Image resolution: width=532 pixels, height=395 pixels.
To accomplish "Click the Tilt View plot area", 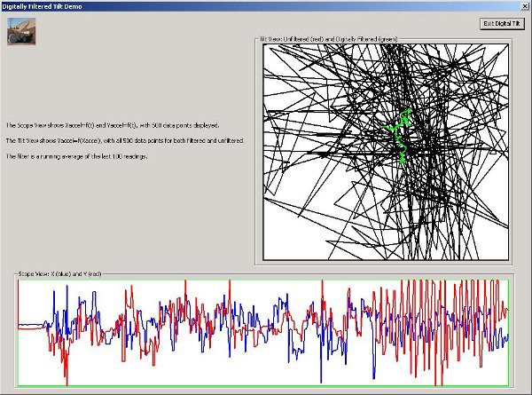I will click(x=386, y=152).
